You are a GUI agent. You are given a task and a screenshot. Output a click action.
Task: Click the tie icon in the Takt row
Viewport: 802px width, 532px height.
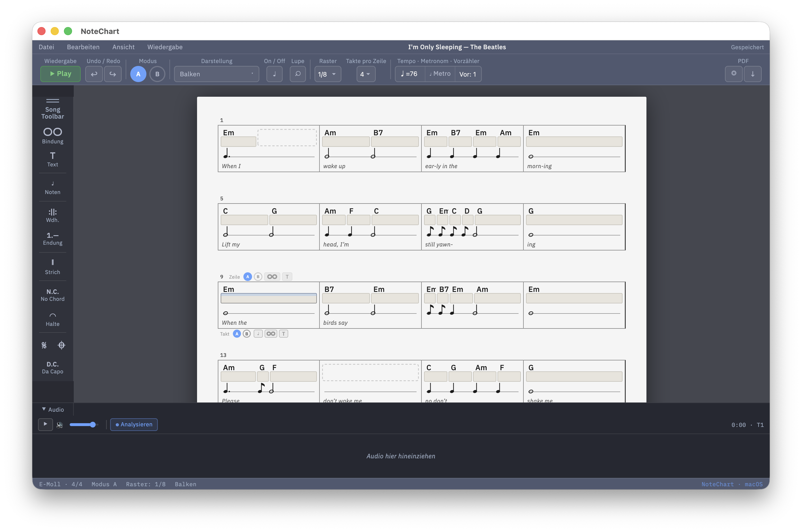tap(271, 334)
